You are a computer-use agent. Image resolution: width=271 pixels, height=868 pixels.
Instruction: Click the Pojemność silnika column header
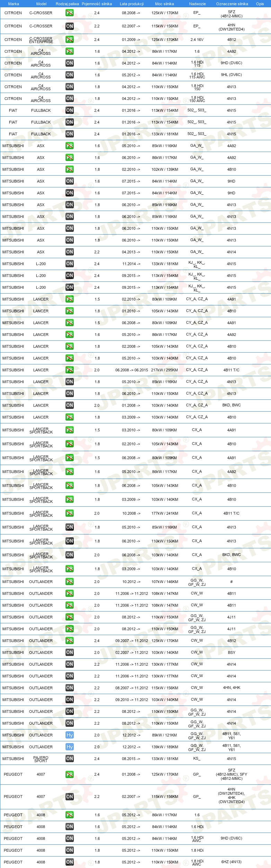pyautogui.click(x=97, y=4)
